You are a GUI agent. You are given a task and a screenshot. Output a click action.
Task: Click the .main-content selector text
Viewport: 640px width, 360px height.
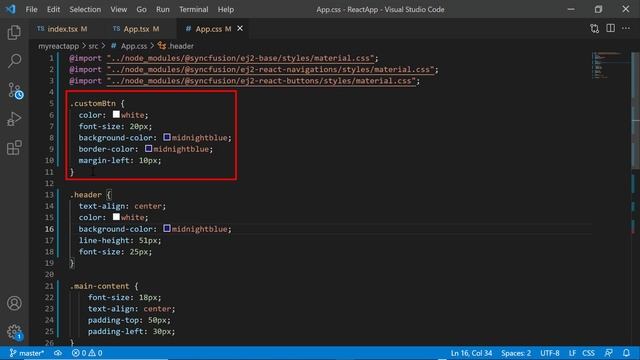100,286
